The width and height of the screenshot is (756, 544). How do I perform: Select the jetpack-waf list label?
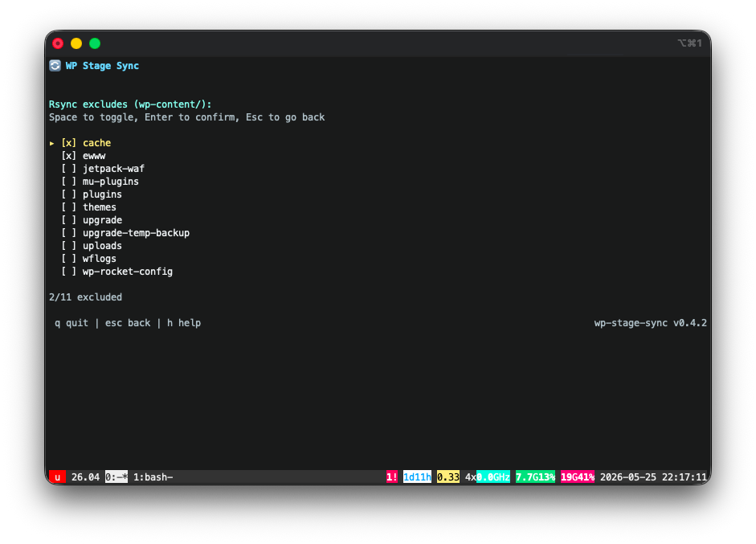click(x=113, y=169)
